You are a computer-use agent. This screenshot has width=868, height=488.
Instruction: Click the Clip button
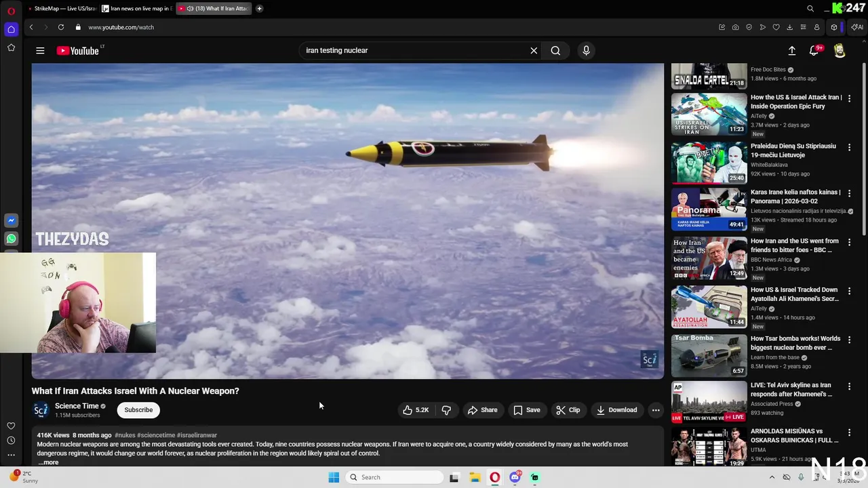tap(568, 410)
